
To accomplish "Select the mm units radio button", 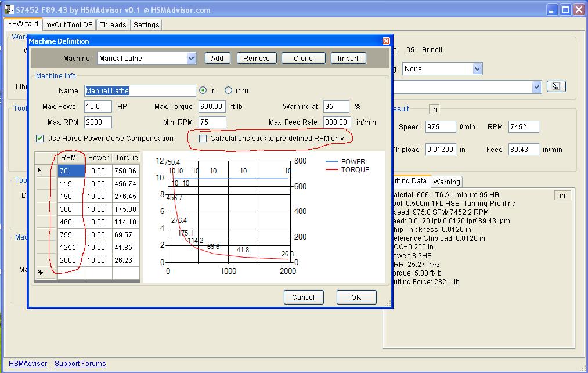I will pyautogui.click(x=228, y=90).
